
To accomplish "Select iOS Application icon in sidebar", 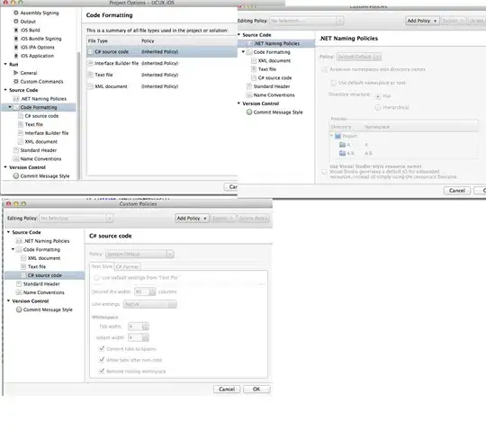I will click(x=16, y=56).
